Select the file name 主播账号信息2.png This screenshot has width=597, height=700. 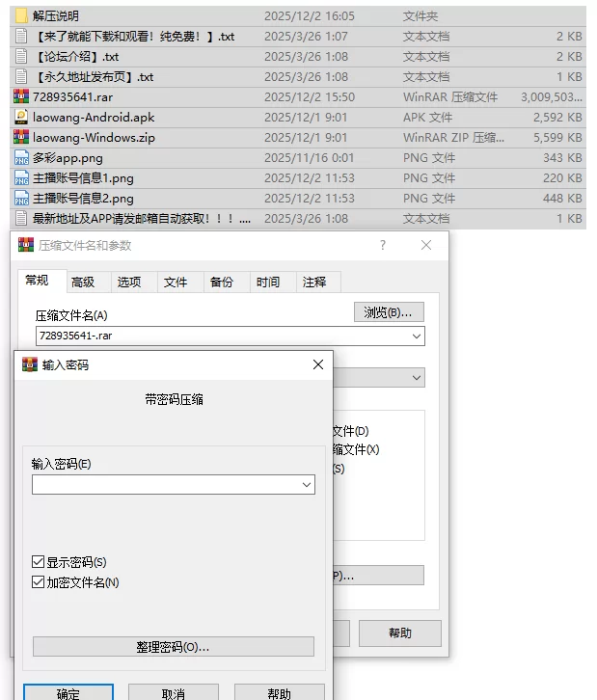pyautogui.click(x=83, y=199)
